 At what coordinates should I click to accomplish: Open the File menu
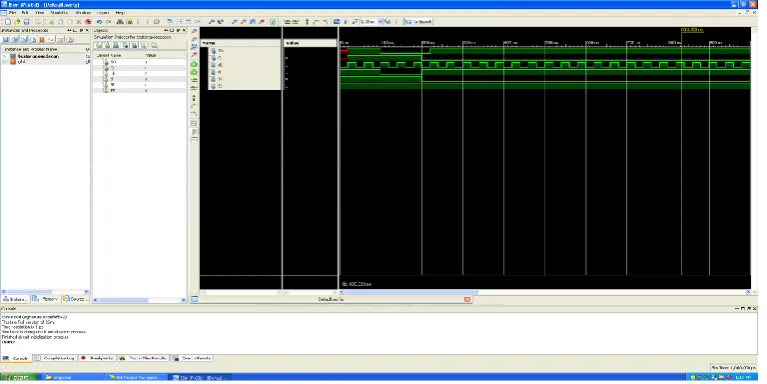click(12, 13)
